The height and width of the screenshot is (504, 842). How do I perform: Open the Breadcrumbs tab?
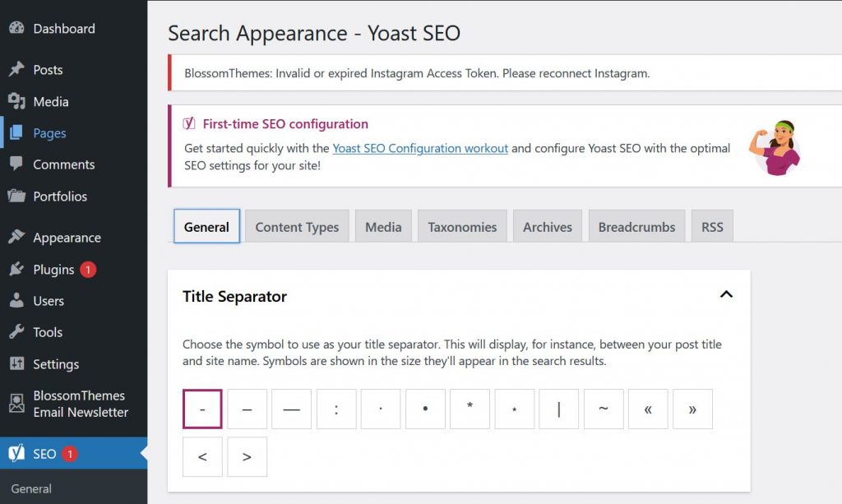(x=636, y=226)
